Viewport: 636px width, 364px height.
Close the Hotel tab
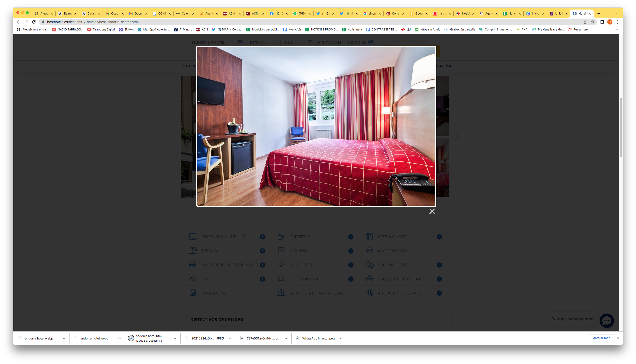pyautogui.click(x=590, y=14)
